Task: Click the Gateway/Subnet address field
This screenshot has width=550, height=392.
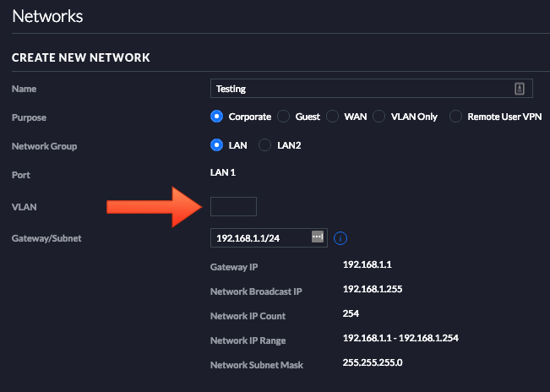Action: (x=262, y=238)
